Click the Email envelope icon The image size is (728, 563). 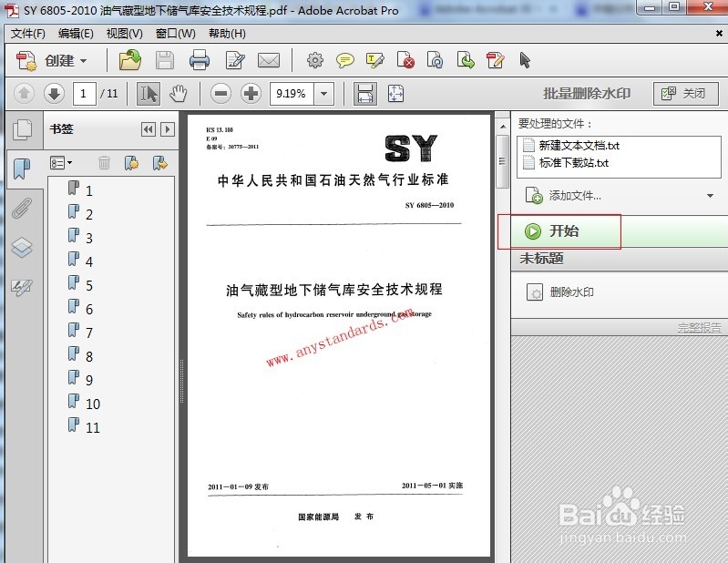(x=269, y=60)
